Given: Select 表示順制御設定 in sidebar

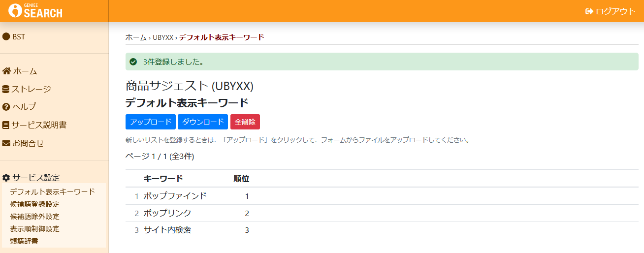Looking at the screenshot, I should coord(34,229).
